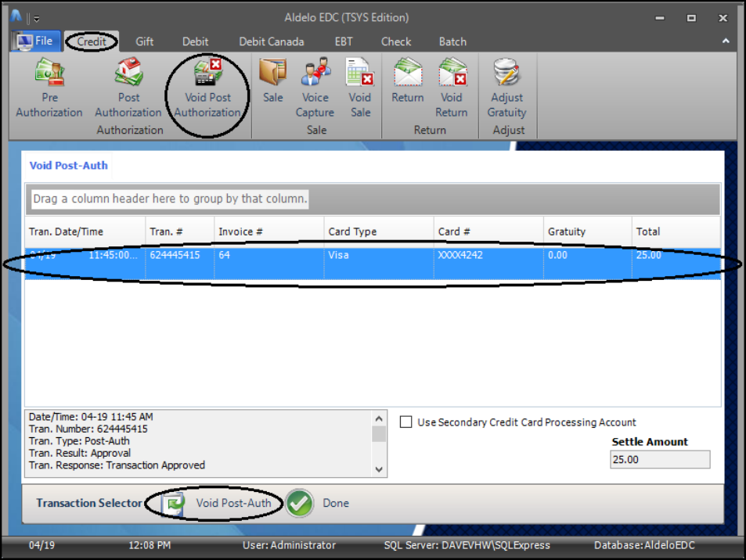Sort by Tran. # column header
The width and height of the screenshot is (746, 560).
tap(180, 232)
